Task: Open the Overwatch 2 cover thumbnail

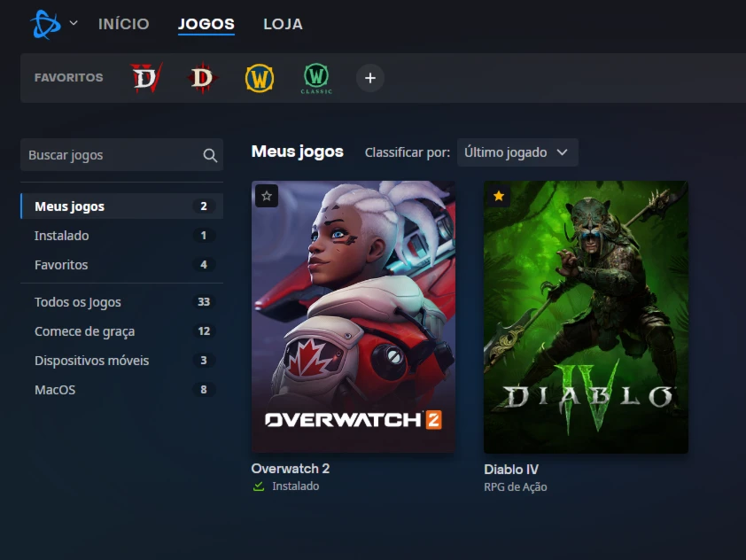Action: pyautogui.click(x=353, y=316)
